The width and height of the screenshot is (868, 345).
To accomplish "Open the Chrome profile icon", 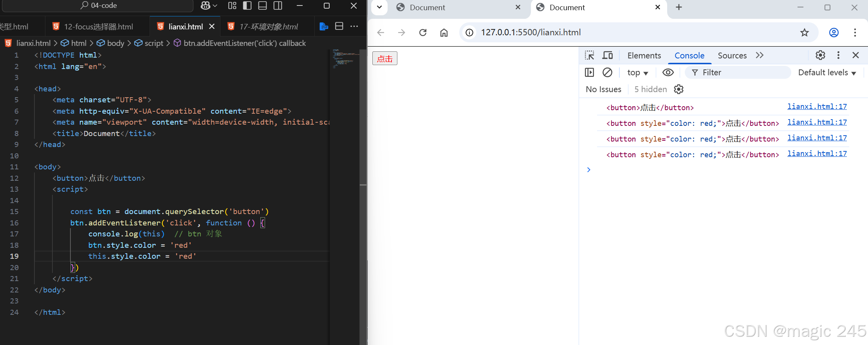I will coord(834,33).
